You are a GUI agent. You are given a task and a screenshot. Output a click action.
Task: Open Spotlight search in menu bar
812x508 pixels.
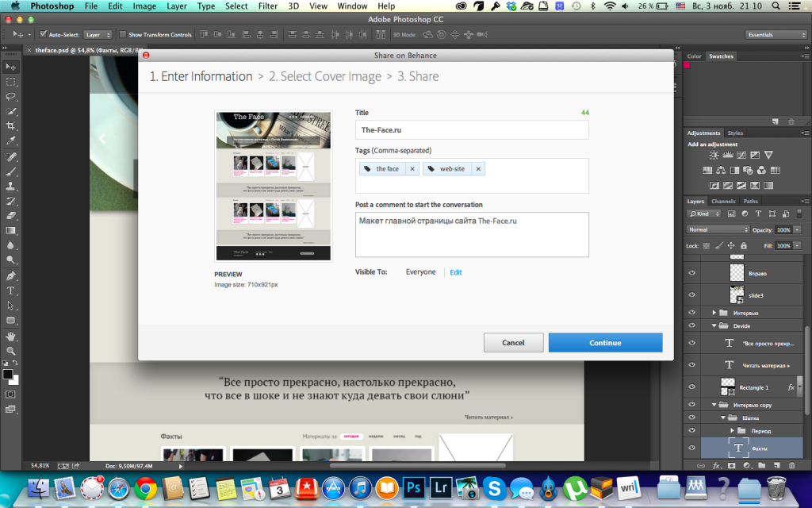(x=776, y=6)
